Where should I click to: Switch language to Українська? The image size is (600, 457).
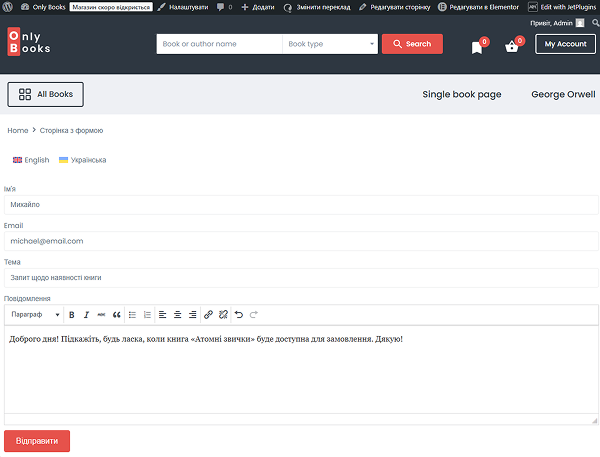(x=83, y=160)
